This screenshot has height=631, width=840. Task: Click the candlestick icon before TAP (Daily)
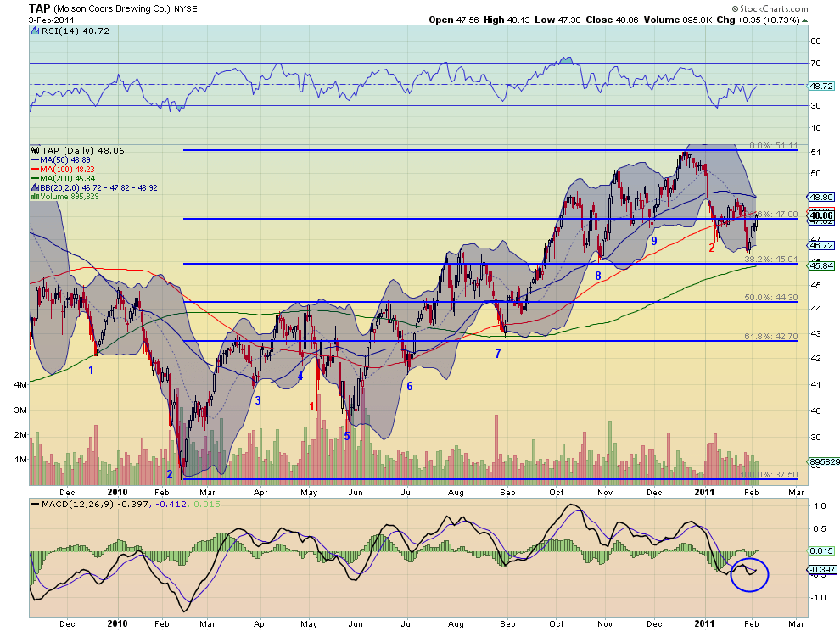[36, 150]
